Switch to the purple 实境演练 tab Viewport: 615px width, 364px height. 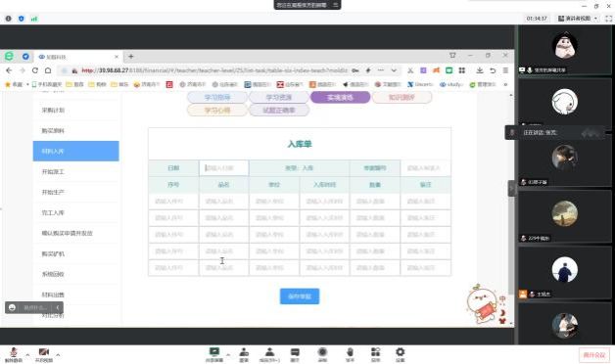(340, 97)
